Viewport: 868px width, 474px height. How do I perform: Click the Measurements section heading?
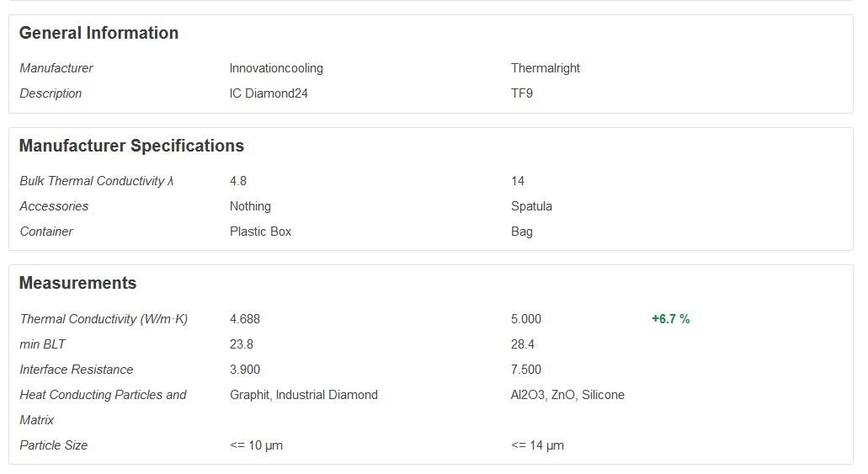77,284
